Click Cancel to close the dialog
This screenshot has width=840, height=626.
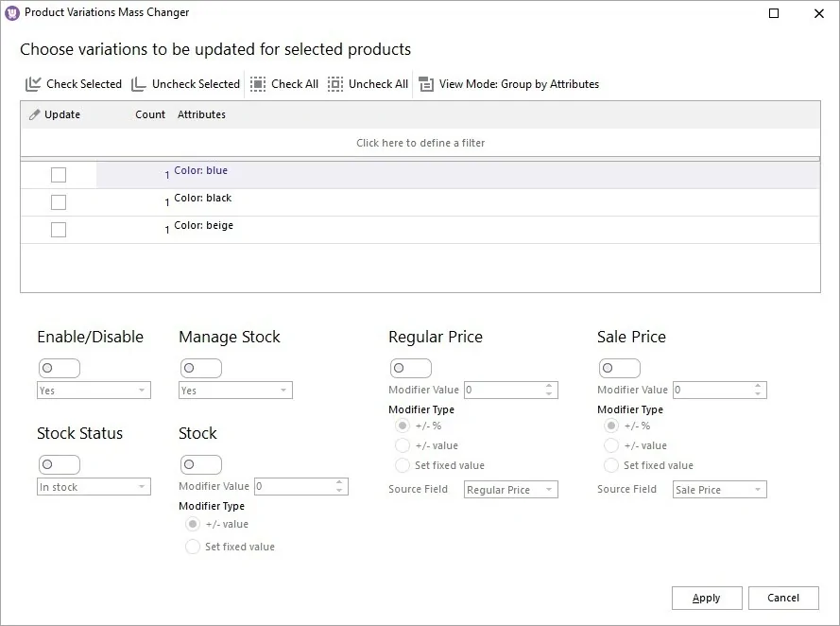click(783, 598)
